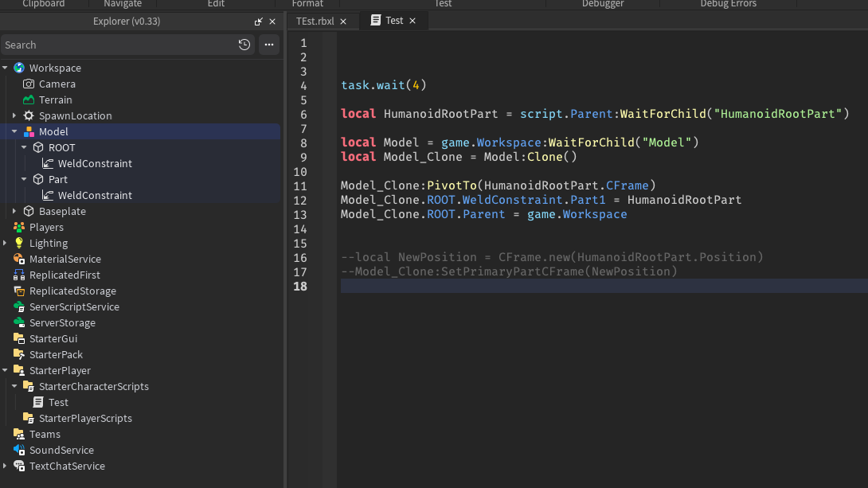Click the Search field in Explorer
This screenshot has width=868, height=488.
(119, 45)
